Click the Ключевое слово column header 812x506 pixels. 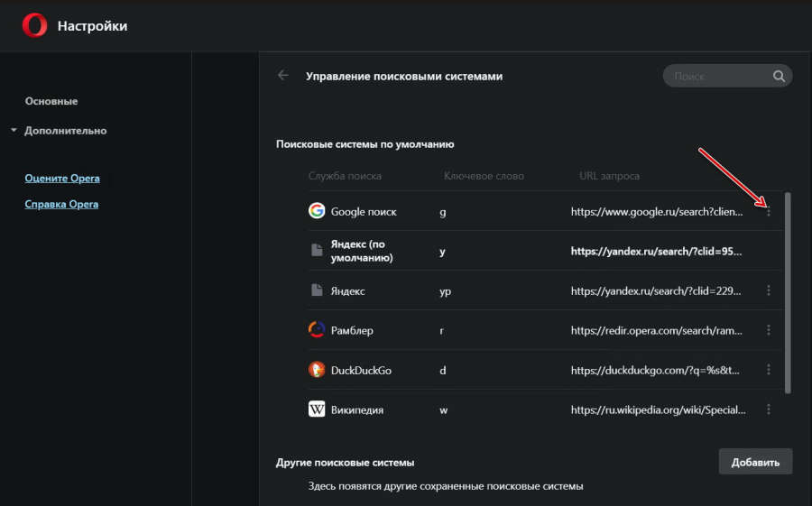(484, 176)
